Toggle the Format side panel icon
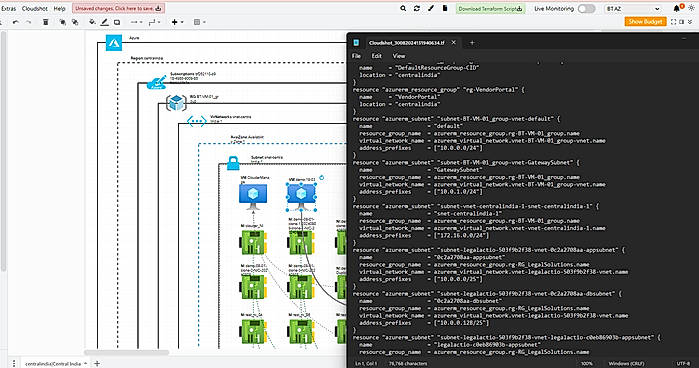The width and height of the screenshot is (699, 368). coord(682,22)
